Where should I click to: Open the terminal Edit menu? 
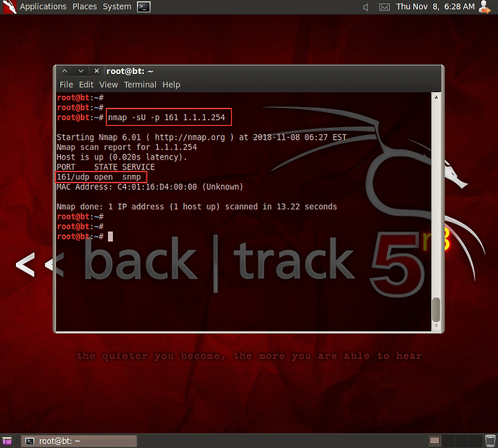(x=86, y=85)
